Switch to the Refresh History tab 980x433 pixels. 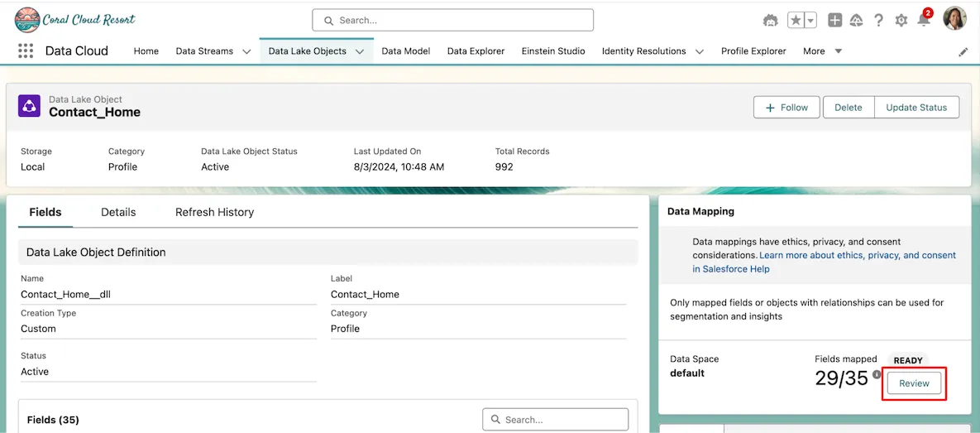[214, 212]
